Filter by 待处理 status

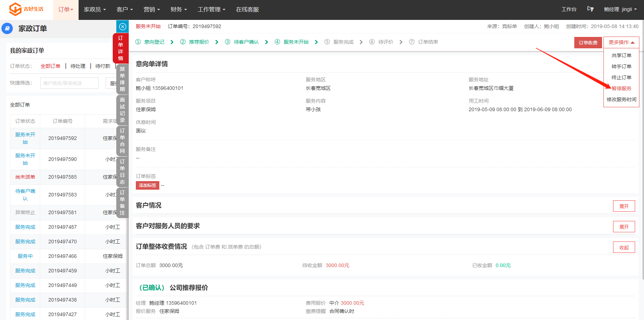(x=78, y=66)
